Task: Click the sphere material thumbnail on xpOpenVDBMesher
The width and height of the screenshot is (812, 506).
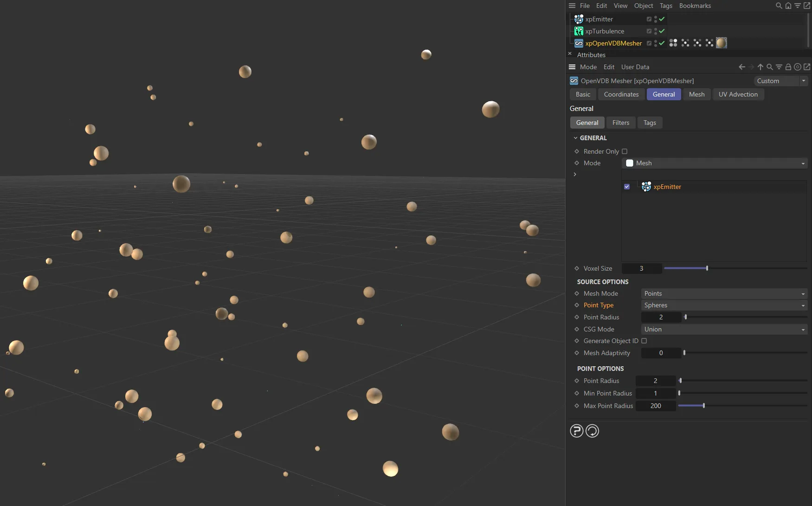Action: point(722,43)
